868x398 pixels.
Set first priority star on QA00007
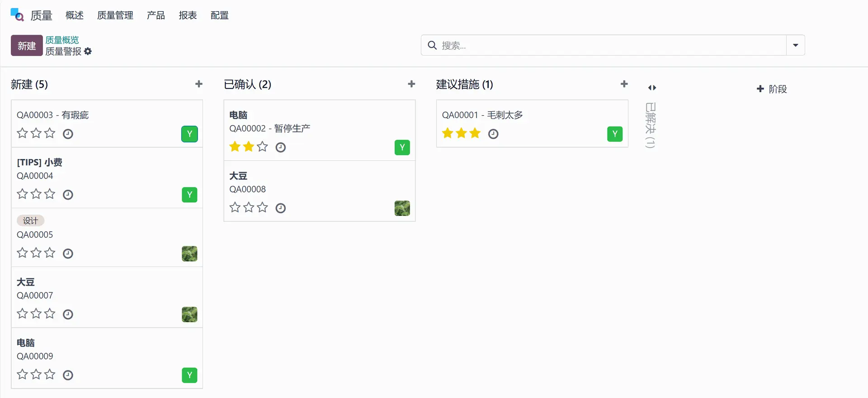coord(22,314)
